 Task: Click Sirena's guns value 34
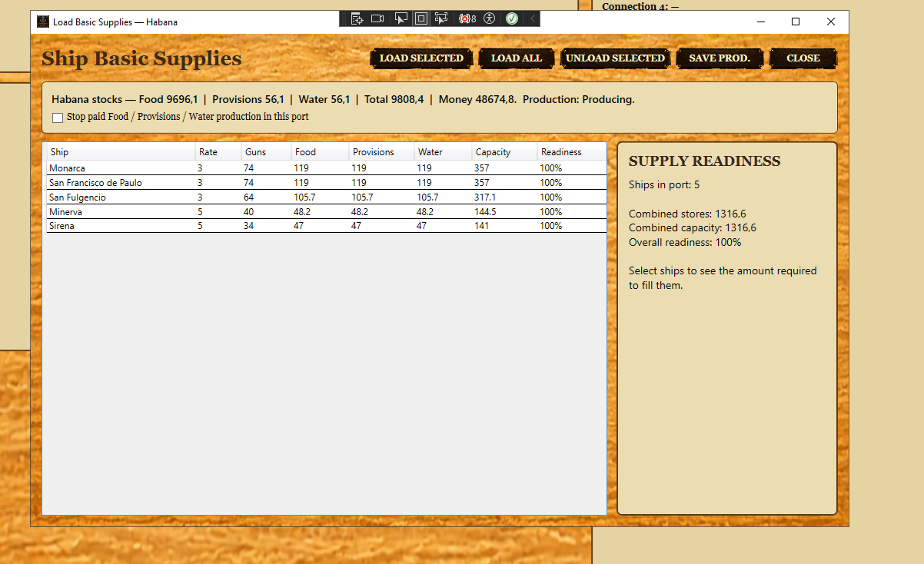click(x=249, y=226)
